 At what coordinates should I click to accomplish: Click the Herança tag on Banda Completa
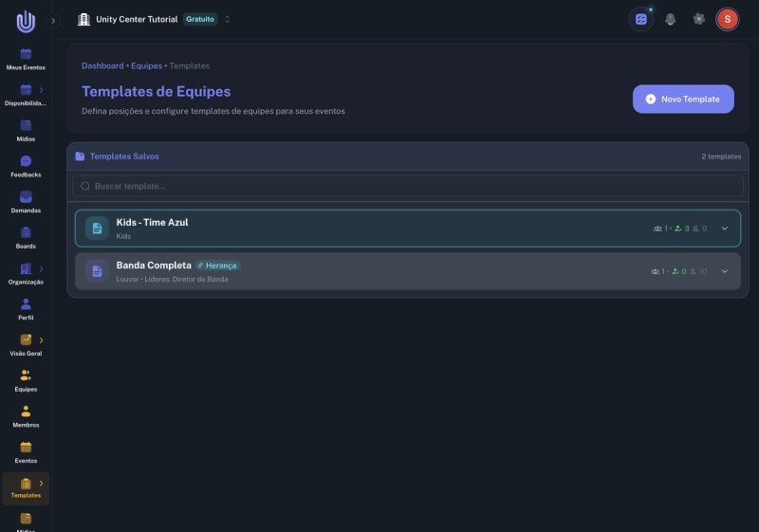tap(218, 266)
